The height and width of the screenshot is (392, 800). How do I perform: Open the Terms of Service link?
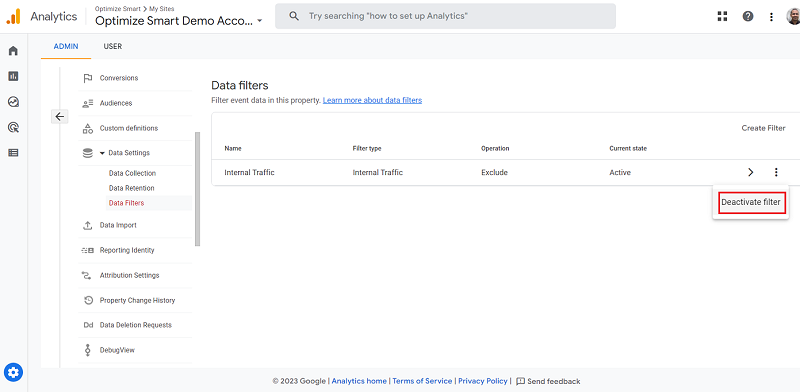click(x=422, y=381)
